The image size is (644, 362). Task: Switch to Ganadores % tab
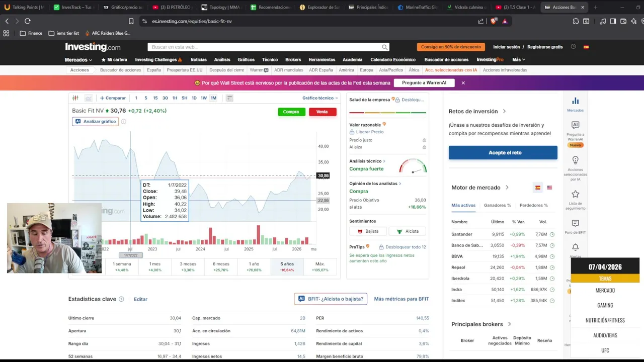coord(497,205)
